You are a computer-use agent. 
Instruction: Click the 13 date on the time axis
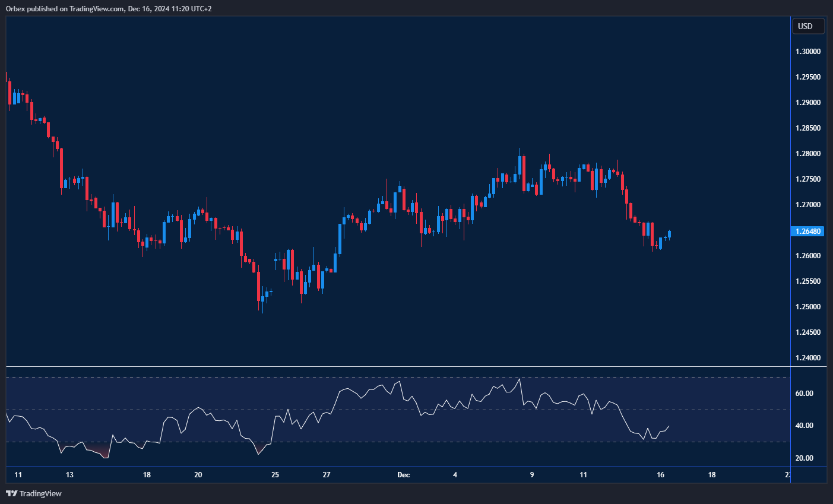69,475
